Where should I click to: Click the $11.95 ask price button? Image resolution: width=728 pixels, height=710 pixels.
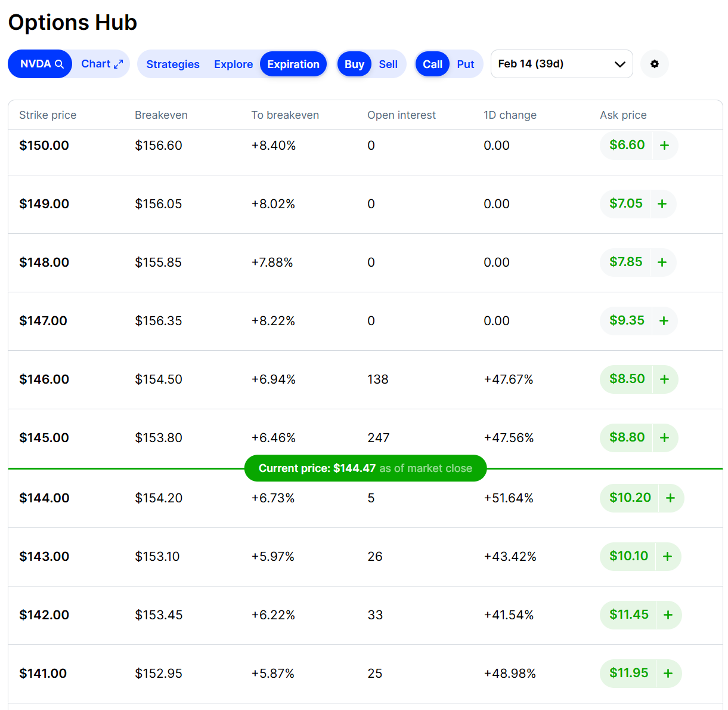point(628,673)
